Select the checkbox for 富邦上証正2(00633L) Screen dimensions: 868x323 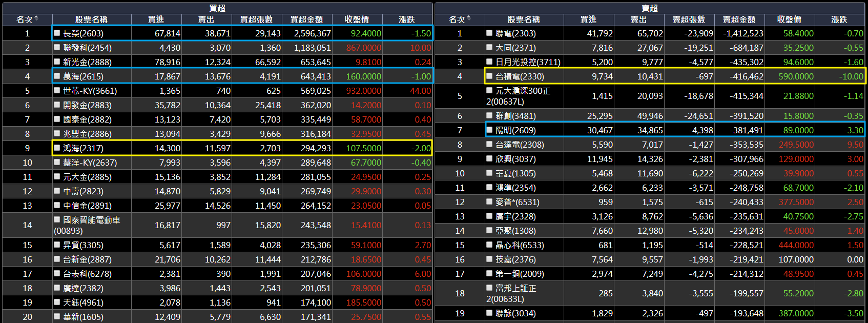(x=489, y=288)
